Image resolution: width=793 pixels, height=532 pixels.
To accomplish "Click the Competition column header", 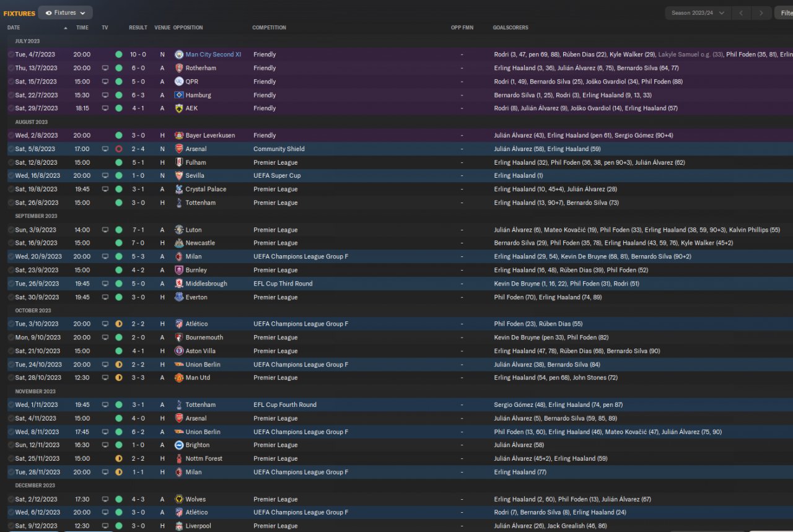I will coord(269,28).
